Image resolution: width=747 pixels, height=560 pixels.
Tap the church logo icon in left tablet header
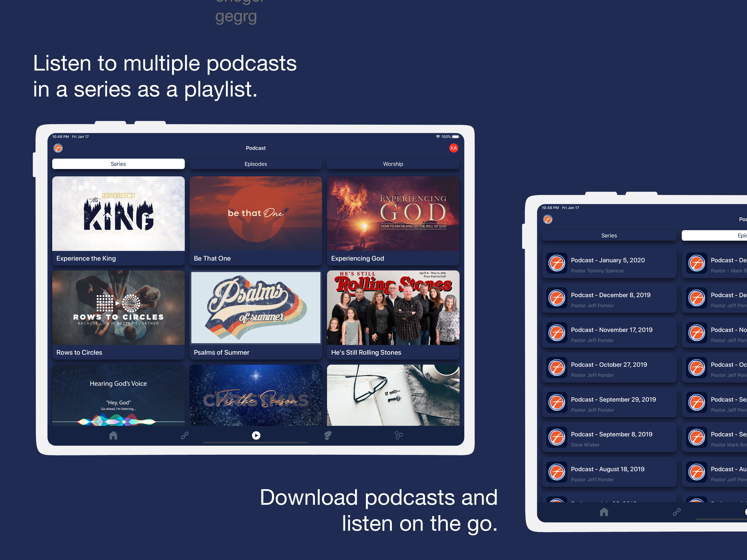point(58,148)
